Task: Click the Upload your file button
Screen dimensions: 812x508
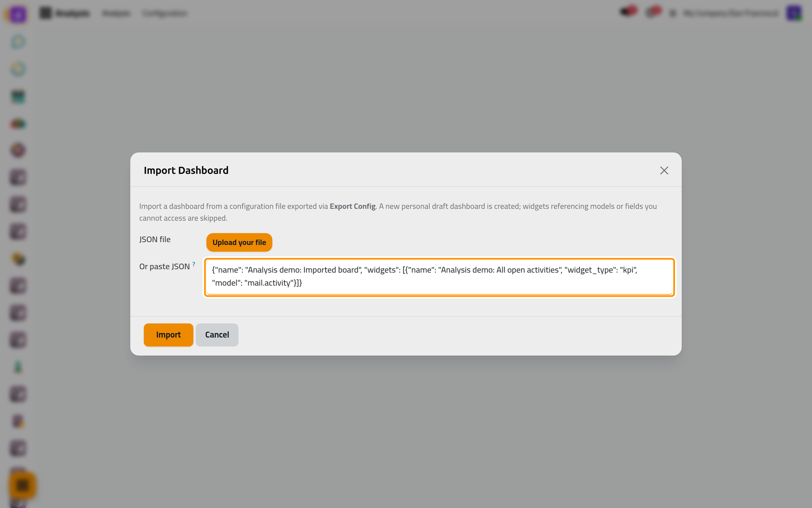Action: tap(239, 243)
